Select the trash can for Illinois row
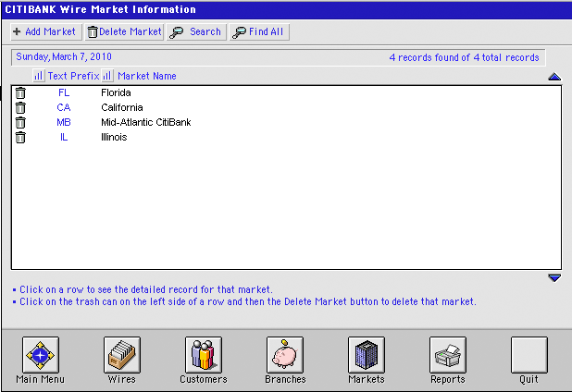572x392 pixels. click(x=20, y=138)
